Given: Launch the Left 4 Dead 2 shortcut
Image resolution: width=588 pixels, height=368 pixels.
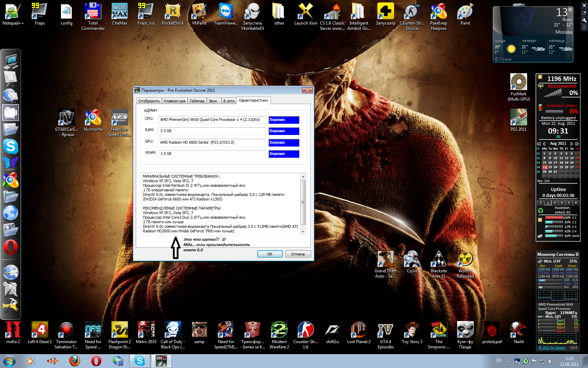Looking at the screenshot, I should (x=40, y=333).
